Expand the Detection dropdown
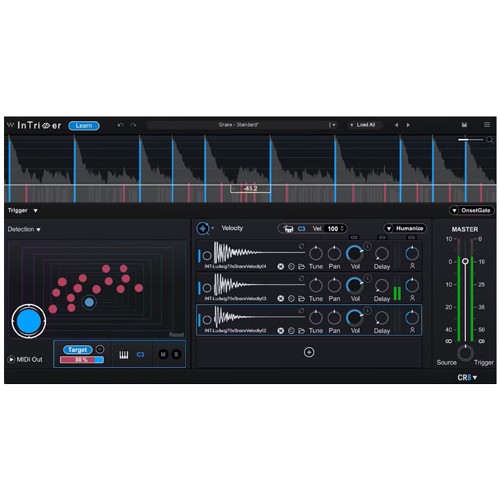Viewport: 500px width, 500px height. tap(24, 229)
